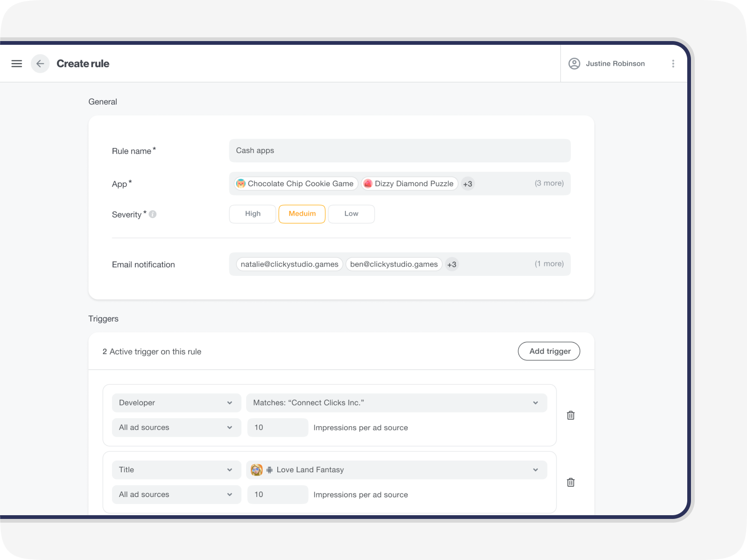Screen dimensions: 747x560
Task: Select the Chocolate Chip Cookie Game chip
Action: (296, 183)
